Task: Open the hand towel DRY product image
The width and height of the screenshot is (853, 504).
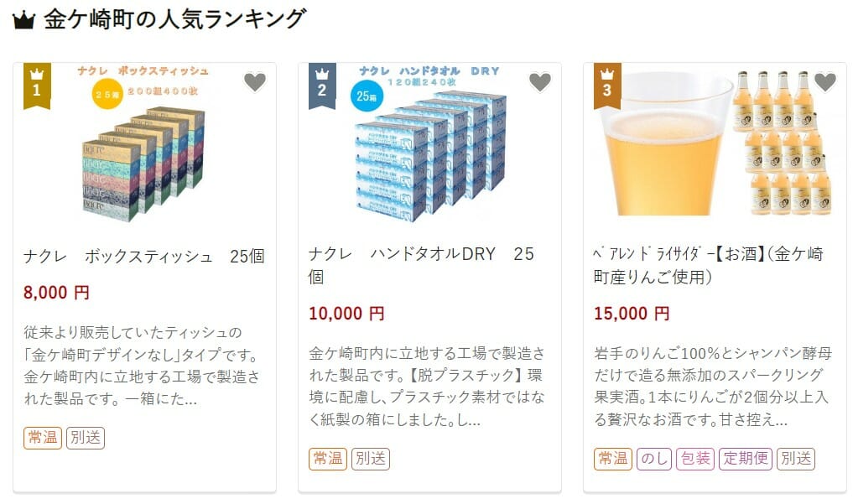Action: 429,144
